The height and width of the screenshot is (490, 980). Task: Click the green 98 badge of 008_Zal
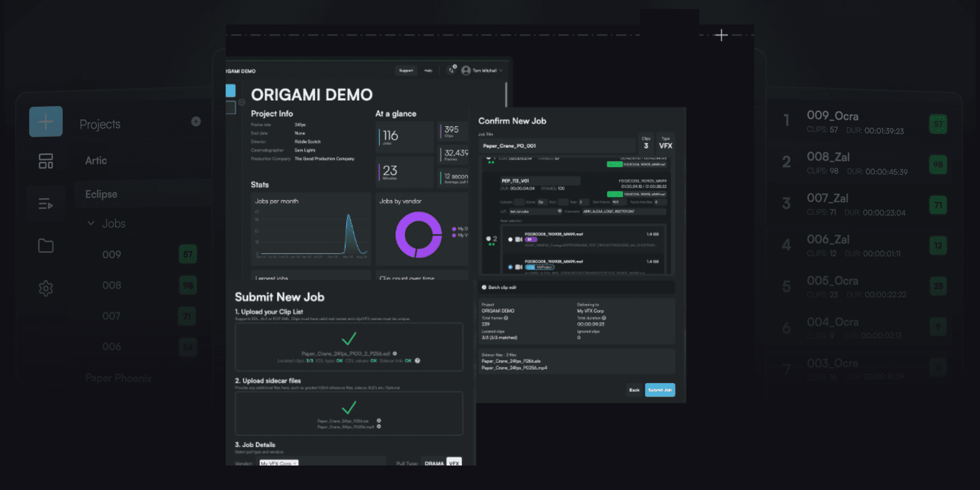(938, 165)
